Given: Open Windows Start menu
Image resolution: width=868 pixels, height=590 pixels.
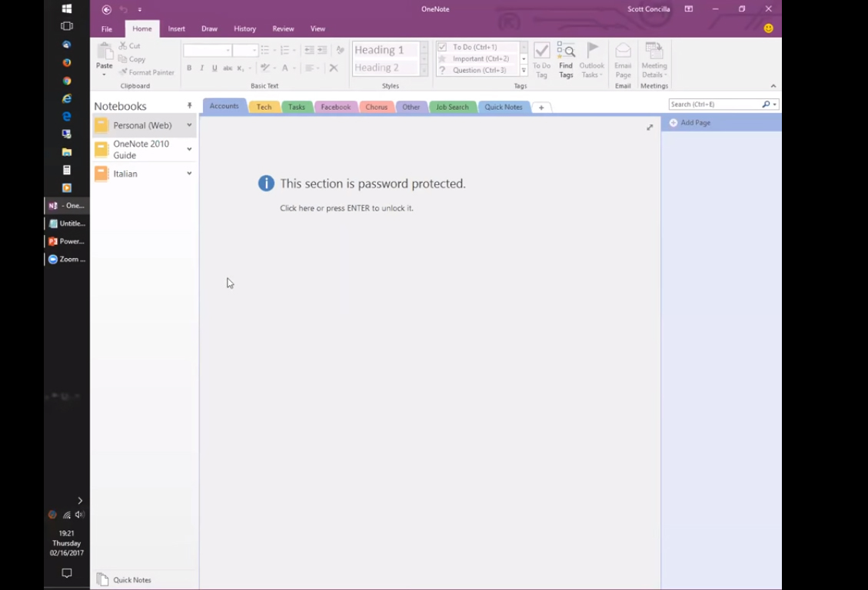Looking at the screenshot, I should (66, 9).
